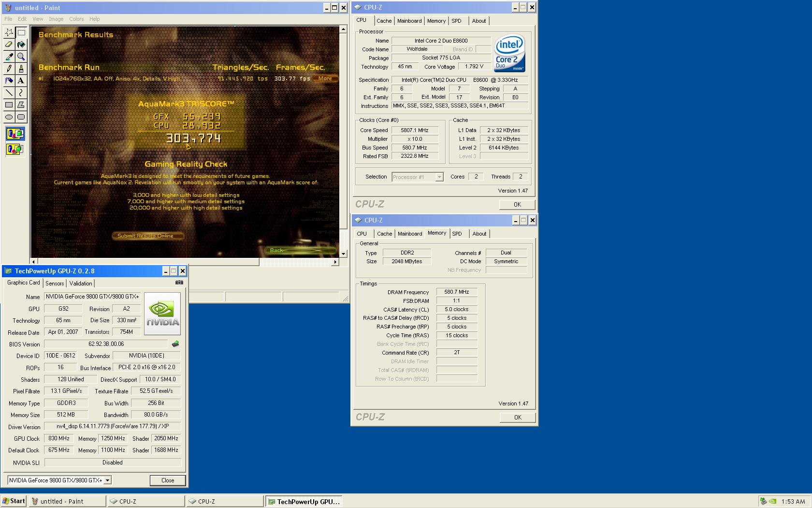The image size is (812, 508).
Task: Open the Image menu in Paint
Action: 56,19
